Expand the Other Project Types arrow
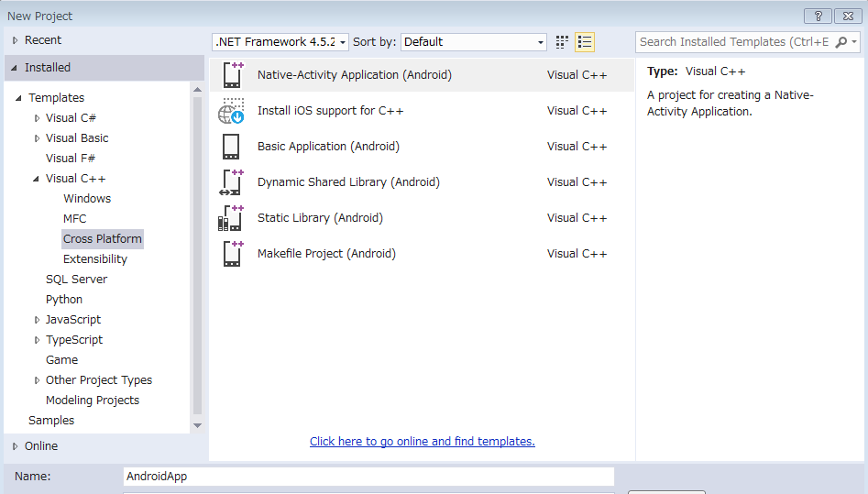 (37, 380)
